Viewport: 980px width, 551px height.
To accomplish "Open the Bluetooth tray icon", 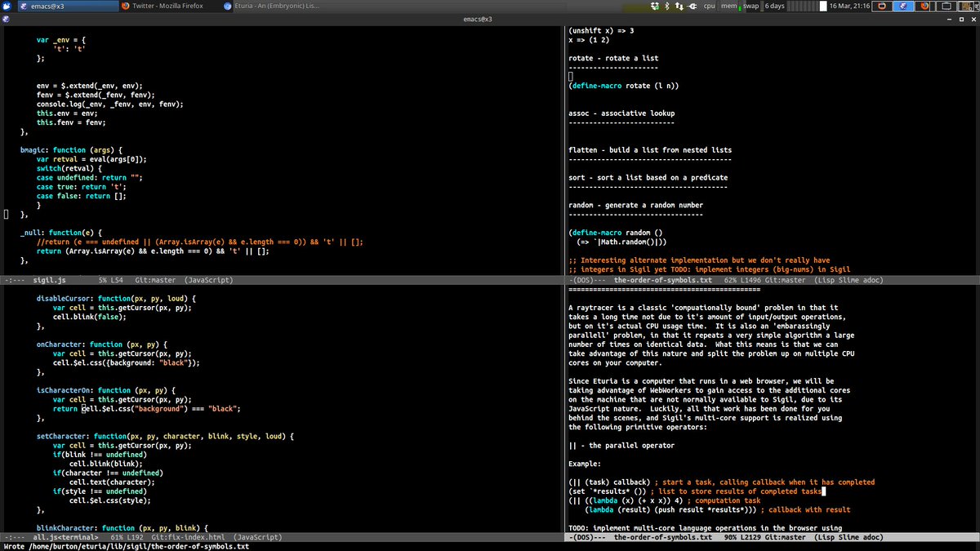I will (x=666, y=6).
